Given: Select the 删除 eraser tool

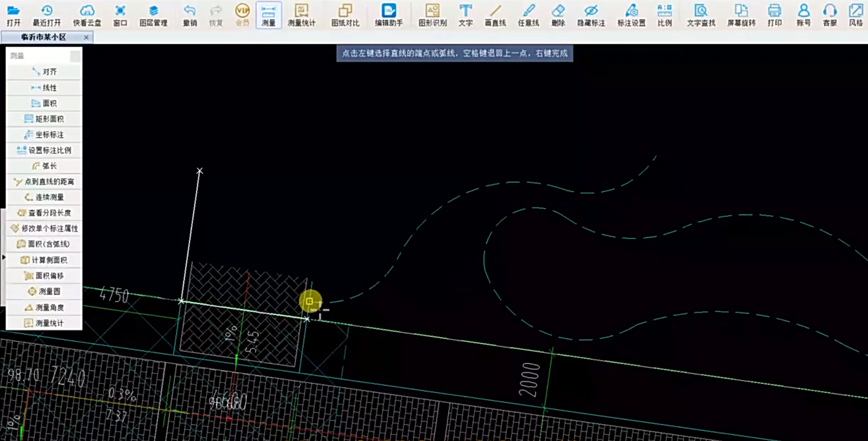Looking at the screenshot, I should pyautogui.click(x=558, y=15).
